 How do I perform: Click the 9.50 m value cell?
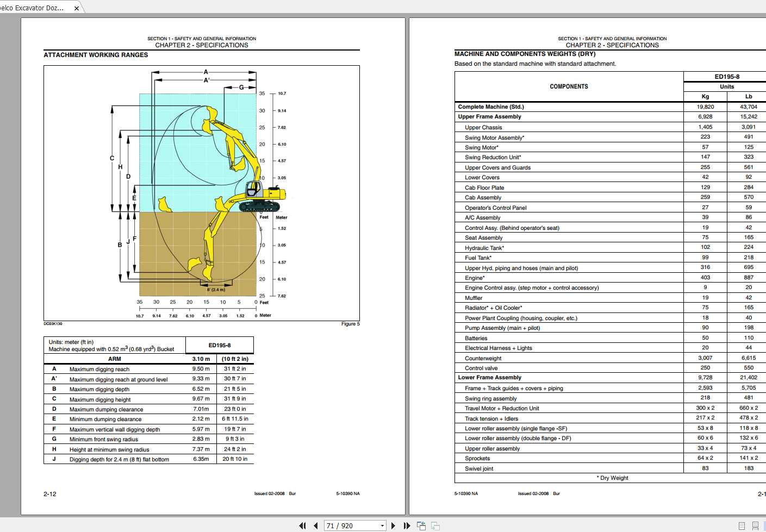201,368
